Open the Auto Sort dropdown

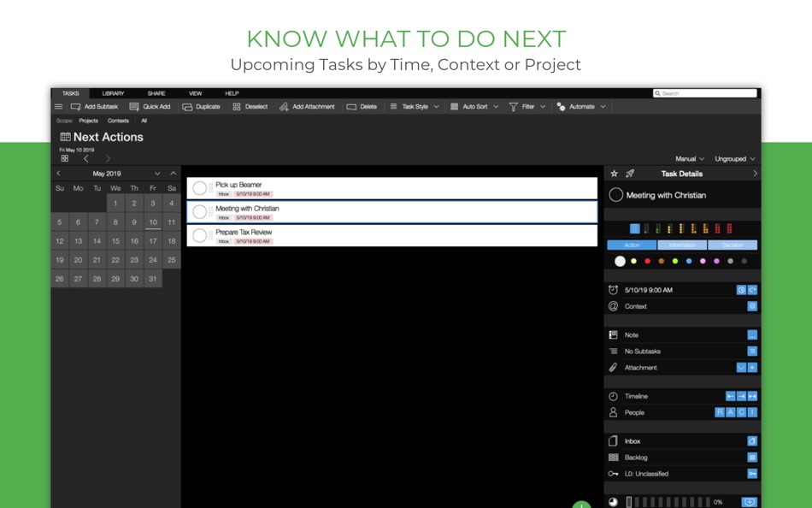[474, 107]
